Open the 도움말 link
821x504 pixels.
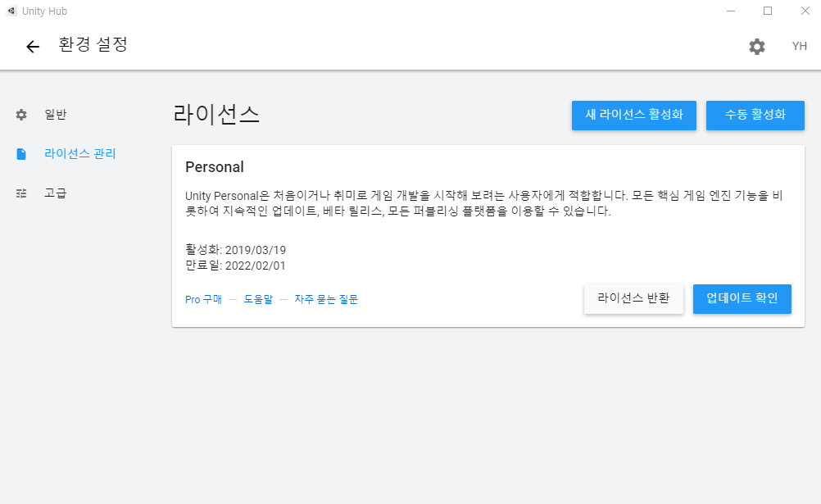tap(258, 300)
